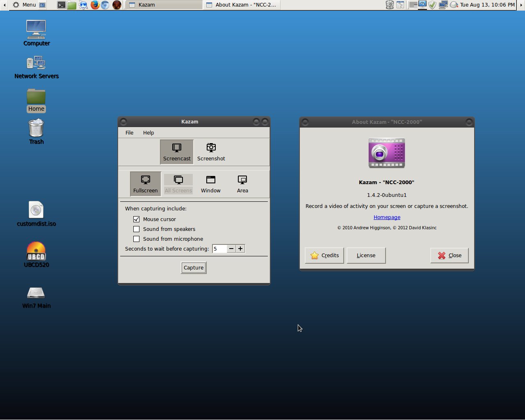Choose the Window capture mode
Screen dimensions: 525x420
click(210, 183)
